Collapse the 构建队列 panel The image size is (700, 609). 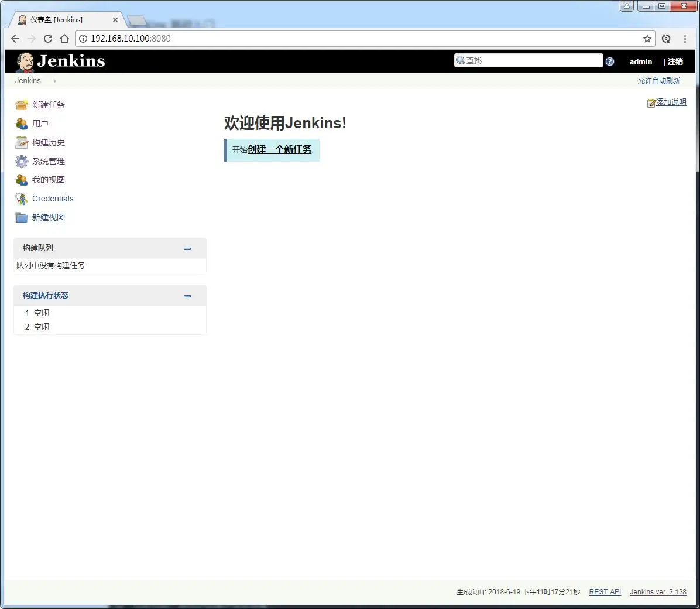pos(187,248)
